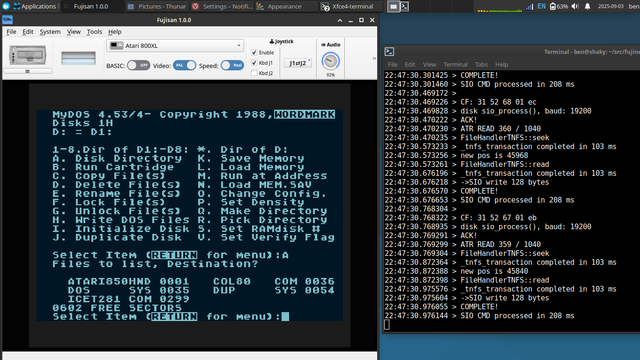Click the Xfce mouse logo icon
The height and width of the screenshot is (360, 640).
[x=6, y=6]
